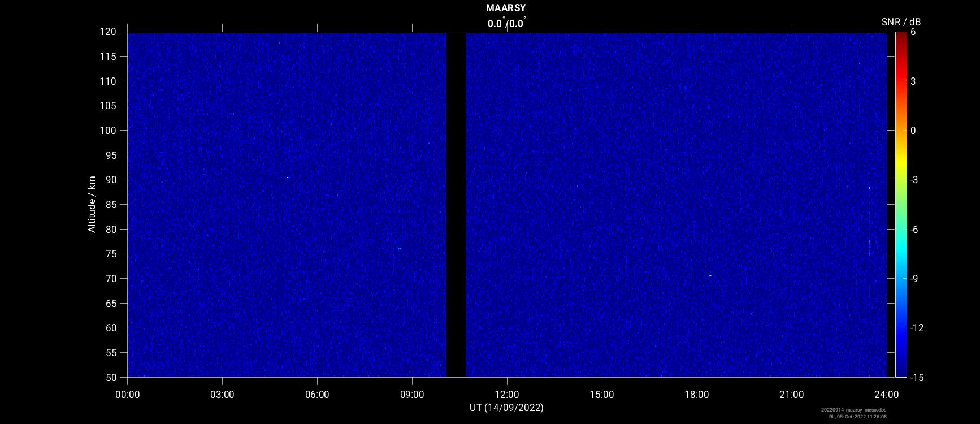Click the colorbar 0 dB tick label
The width and height of the screenshot is (980, 424).
[x=913, y=131]
